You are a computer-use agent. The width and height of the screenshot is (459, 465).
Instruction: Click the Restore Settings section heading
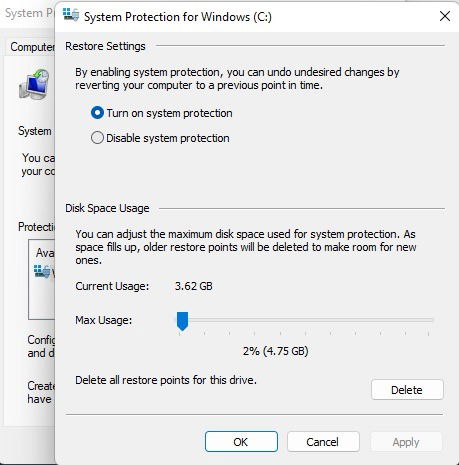pos(105,46)
